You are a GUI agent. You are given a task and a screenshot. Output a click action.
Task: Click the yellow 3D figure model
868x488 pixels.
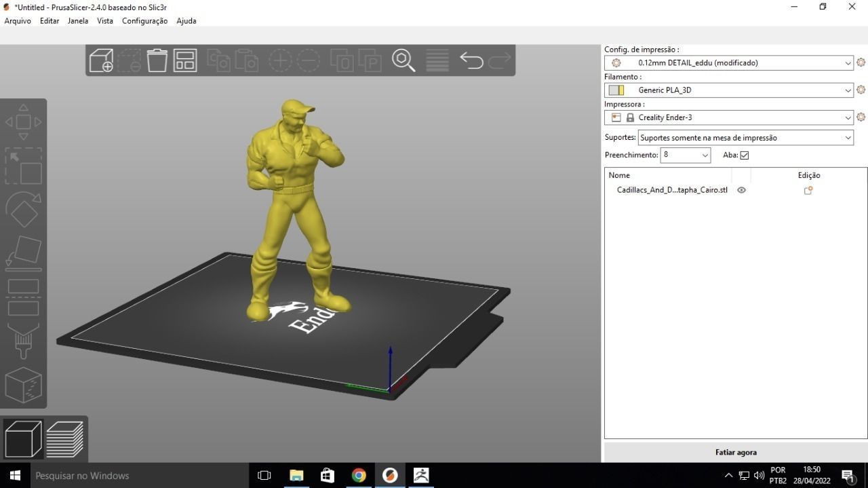pos(294,210)
